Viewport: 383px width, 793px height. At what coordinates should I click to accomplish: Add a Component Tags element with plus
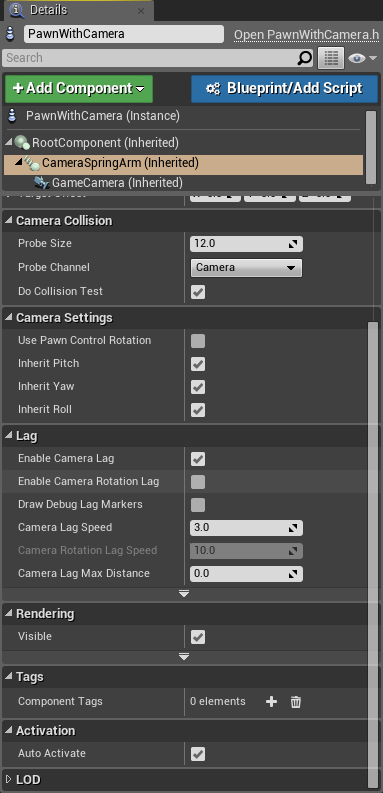[x=272, y=701]
